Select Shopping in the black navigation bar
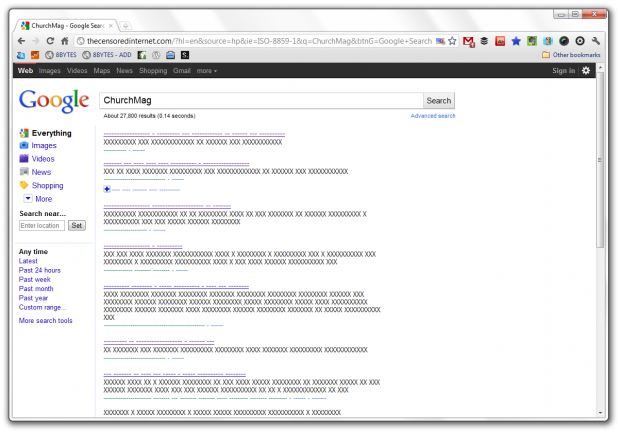Image resolution: width=620 pixels, height=432 pixels. pyautogui.click(x=153, y=70)
